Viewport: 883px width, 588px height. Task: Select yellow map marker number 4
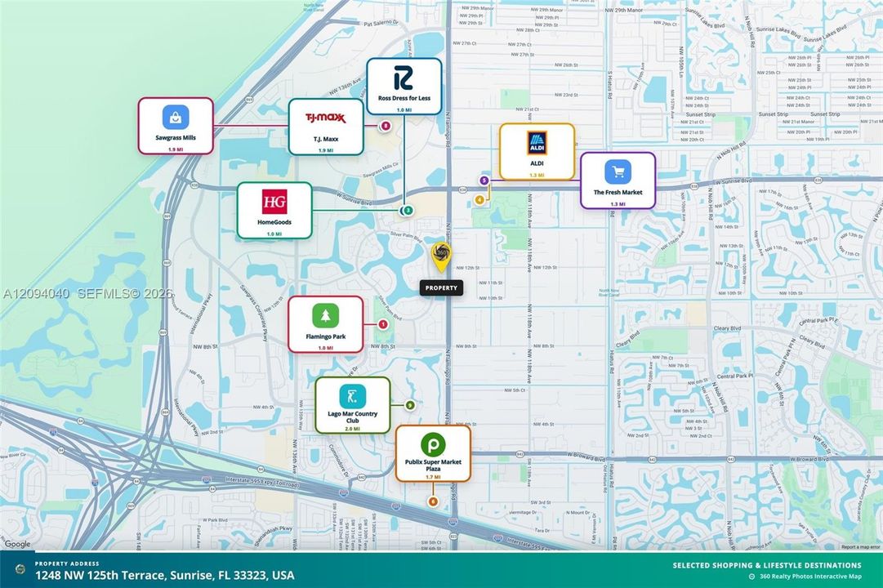click(x=479, y=199)
